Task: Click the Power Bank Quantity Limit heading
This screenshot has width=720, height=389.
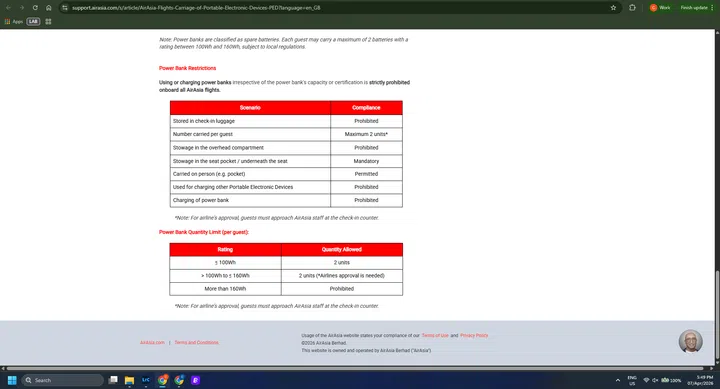Action: [x=204, y=232]
